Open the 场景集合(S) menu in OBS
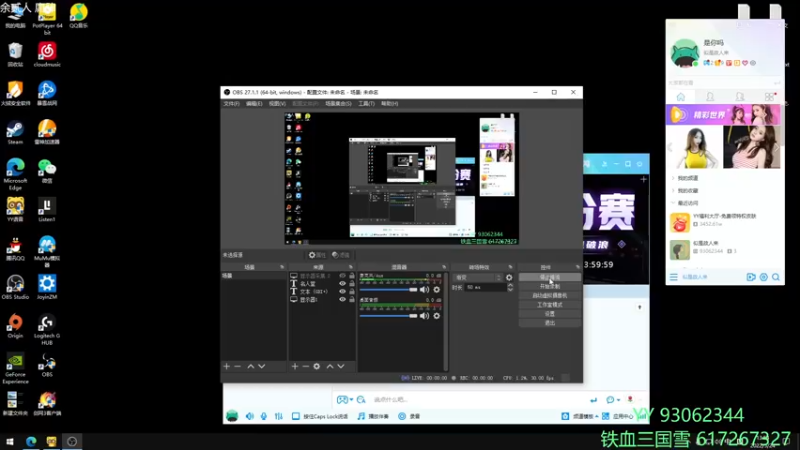 338,104
